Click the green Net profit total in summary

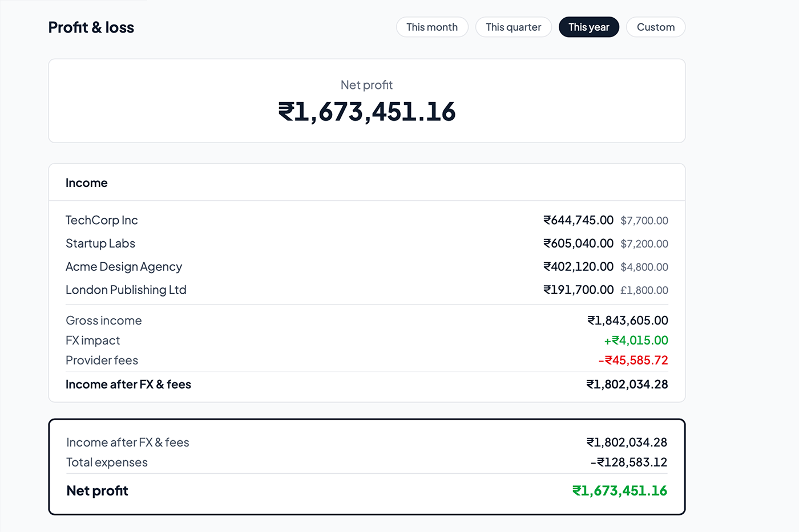pos(619,491)
